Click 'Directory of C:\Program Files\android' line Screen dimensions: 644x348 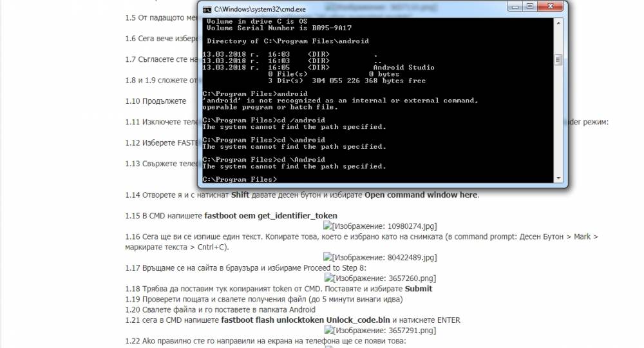[288, 41]
